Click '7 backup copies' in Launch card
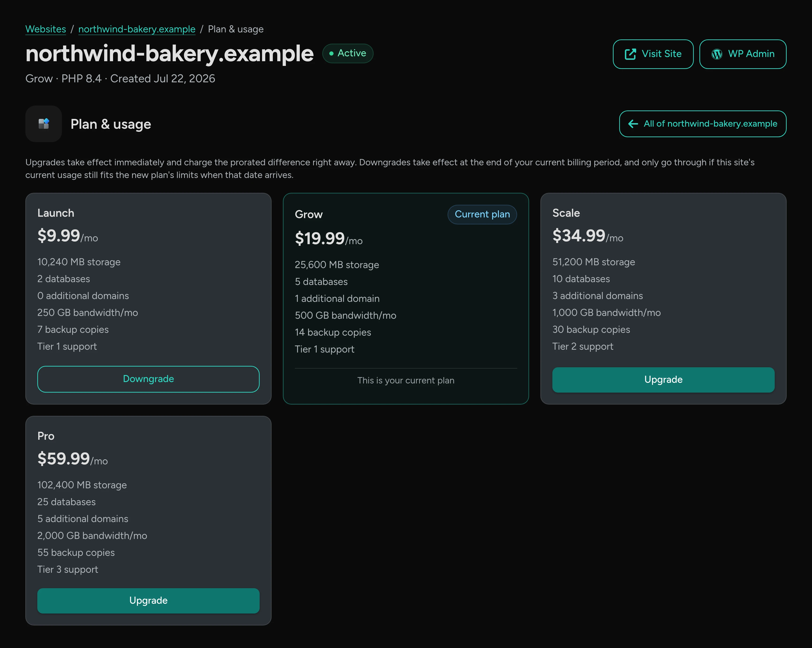The height and width of the screenshot is (648, 812). (x=73, y=330)
